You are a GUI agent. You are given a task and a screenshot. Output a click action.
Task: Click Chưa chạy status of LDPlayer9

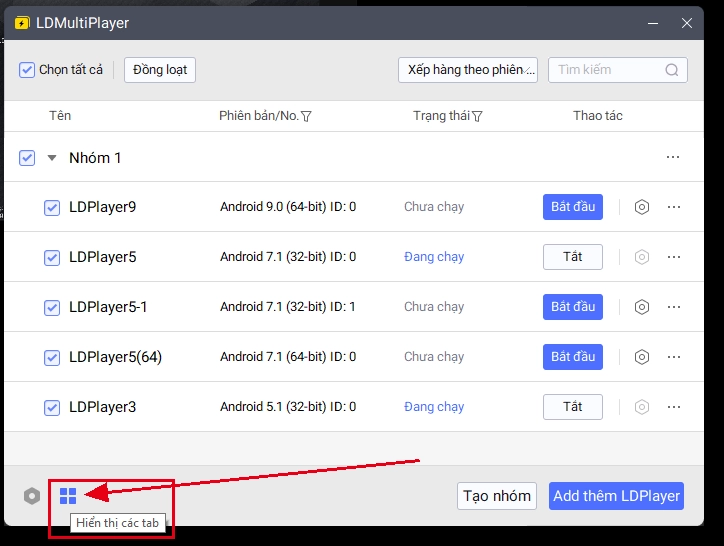pyautogui.click(x=434, y=207)
